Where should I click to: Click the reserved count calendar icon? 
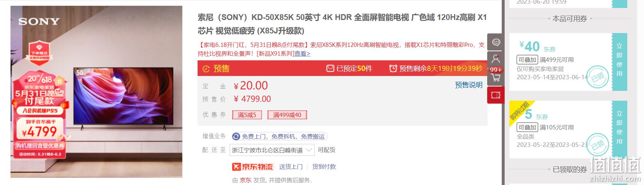point(330,68)
